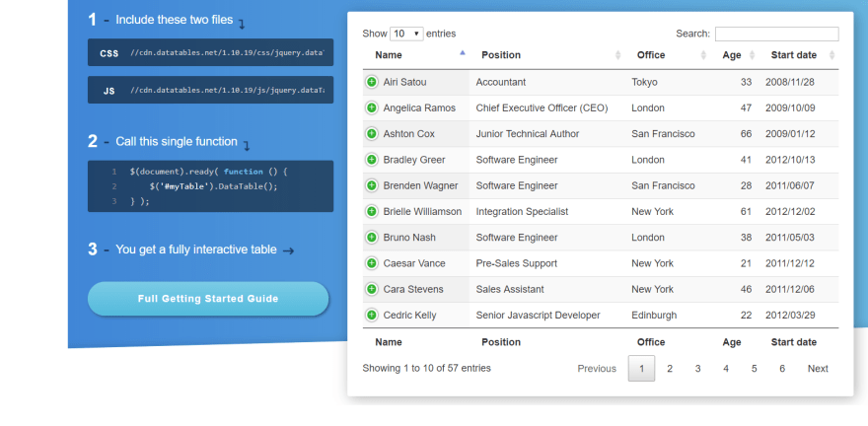Expand Bruno Nash row details
The height and width of the screenshot is (426, 868).
tap(372, 238)
